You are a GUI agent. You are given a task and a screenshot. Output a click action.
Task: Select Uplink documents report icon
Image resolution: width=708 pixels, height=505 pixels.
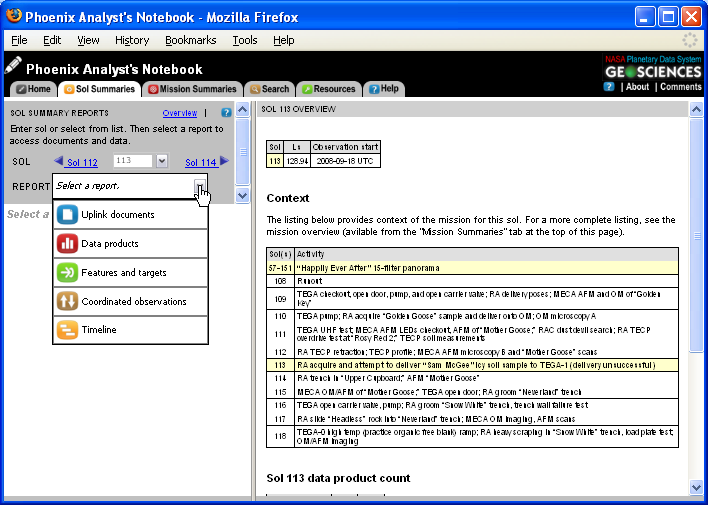pos(67,215)
